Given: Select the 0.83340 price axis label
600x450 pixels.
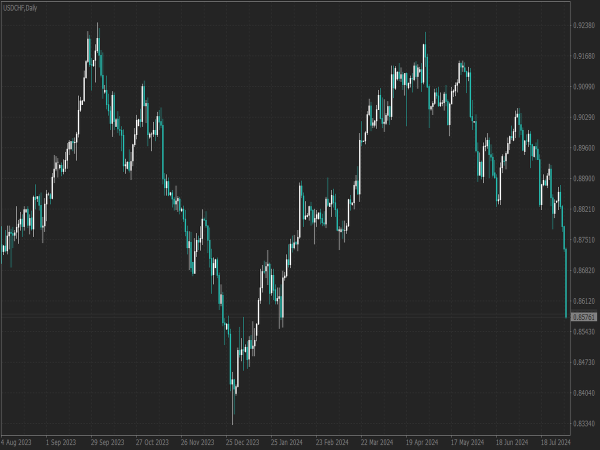Looking at the screenshot, I should pos(584,424).
